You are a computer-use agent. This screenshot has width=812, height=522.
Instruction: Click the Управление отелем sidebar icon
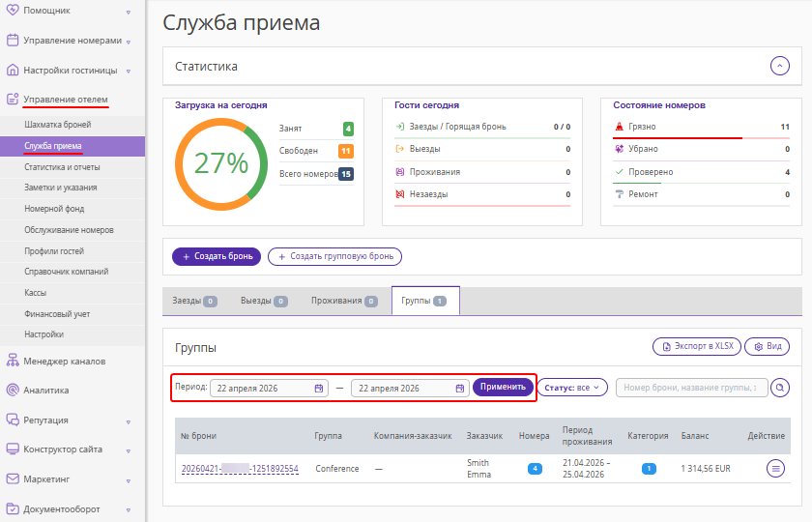point(13,99)
